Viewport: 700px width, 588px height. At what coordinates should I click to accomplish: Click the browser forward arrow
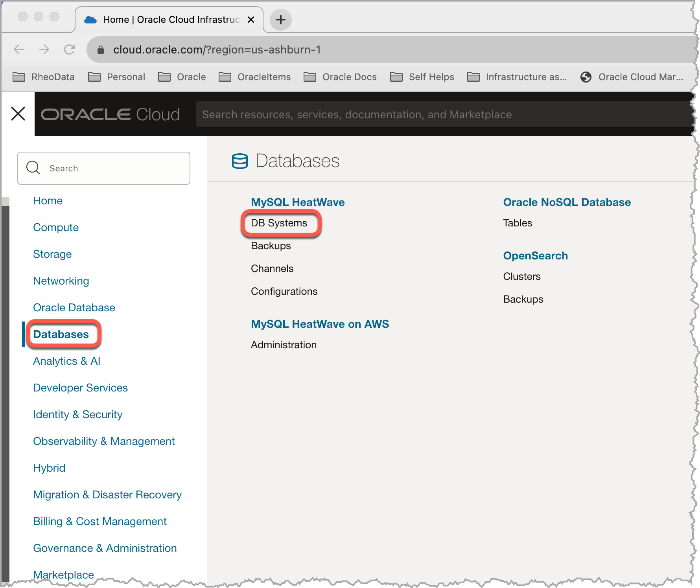44,50
